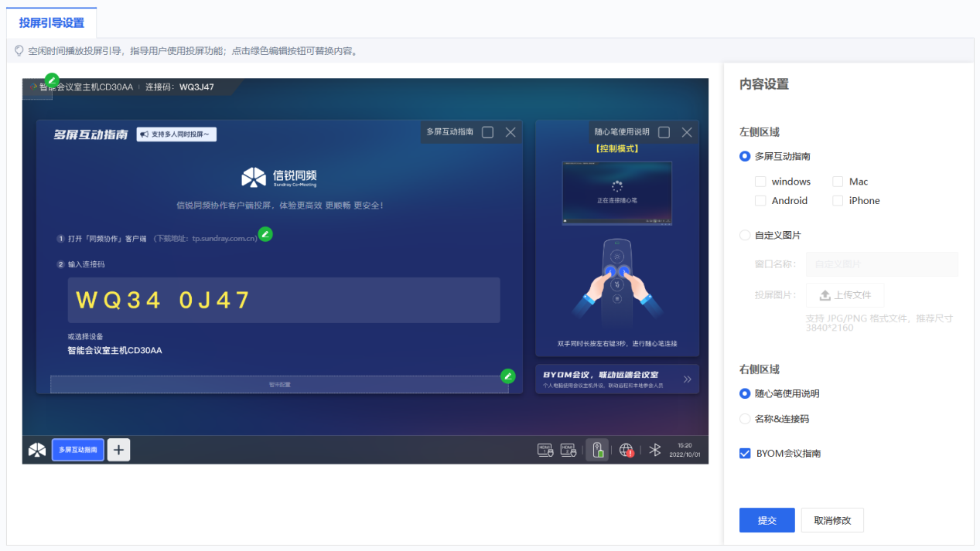Viewport: 980px width, 551px height.
Task: Click the green edit icon above the device name
Action: click(x=52, y=80)
